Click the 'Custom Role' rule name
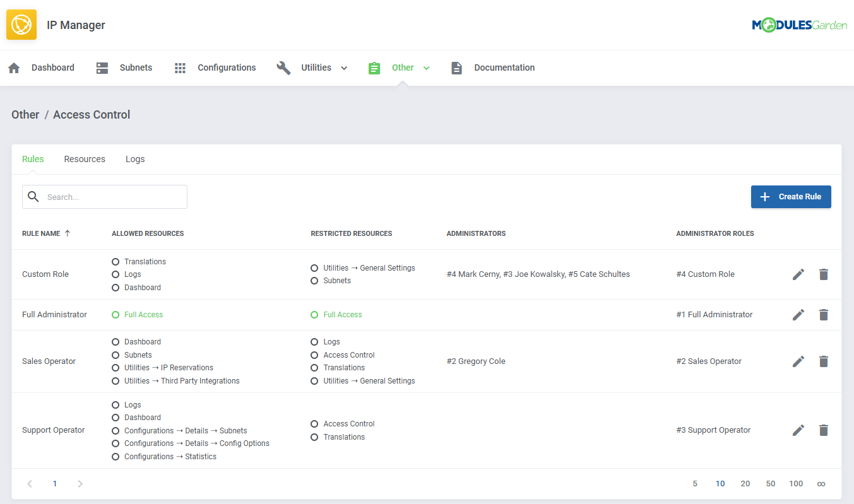Image resolution: width=854 pixels, height=504 pixels. coord(45,274)
